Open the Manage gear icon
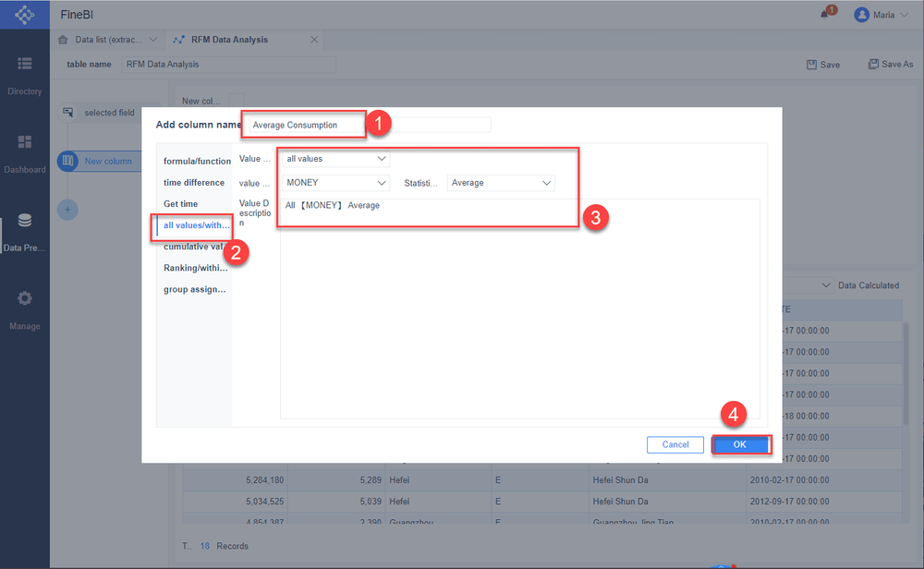 point(24,298)
